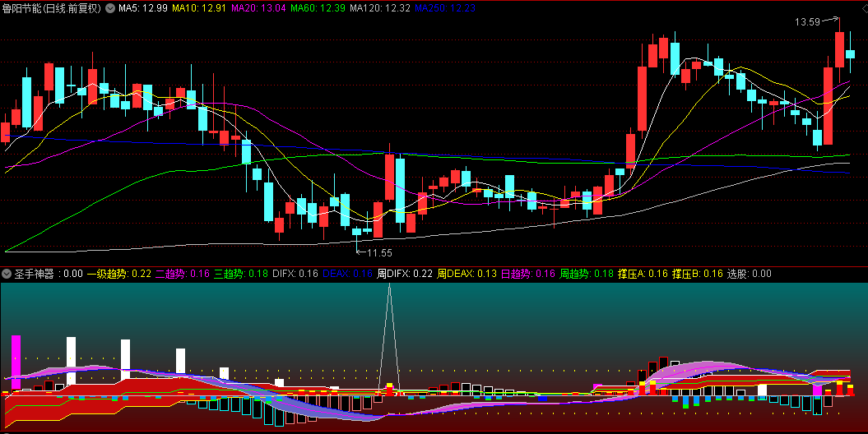The image size is (868, 434).
Task: Click the 11.55 low price marker
Action: point(380,252)
